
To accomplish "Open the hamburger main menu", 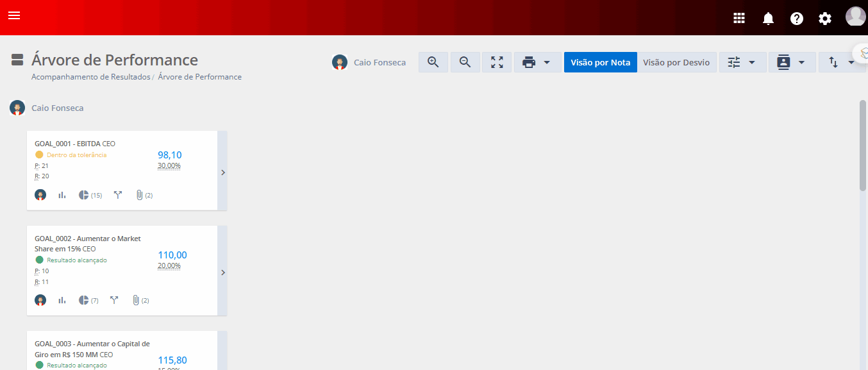I will coord(14,15).
